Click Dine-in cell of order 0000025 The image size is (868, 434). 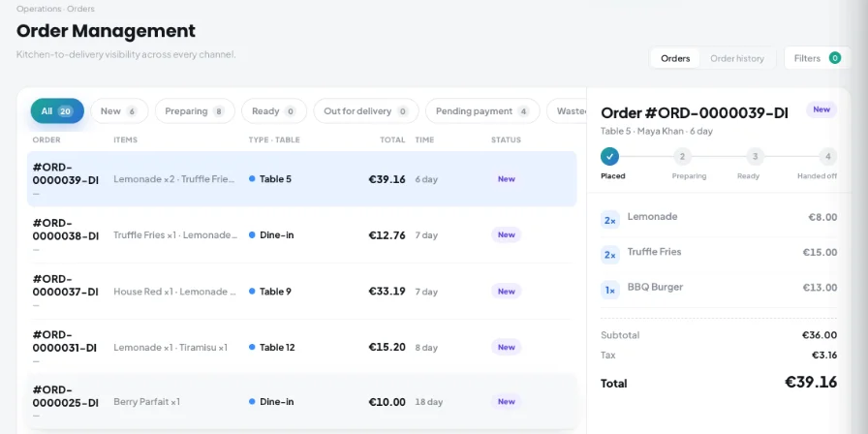point(271,401)
